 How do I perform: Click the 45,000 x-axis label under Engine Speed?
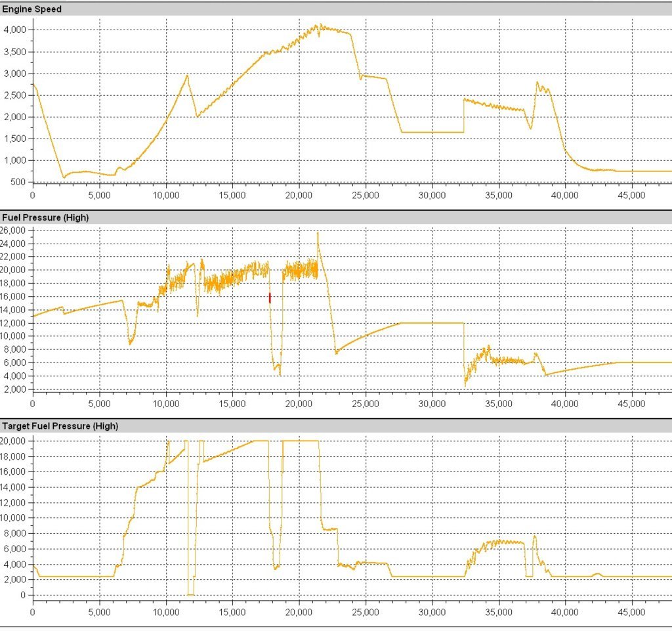click(632, 196)
